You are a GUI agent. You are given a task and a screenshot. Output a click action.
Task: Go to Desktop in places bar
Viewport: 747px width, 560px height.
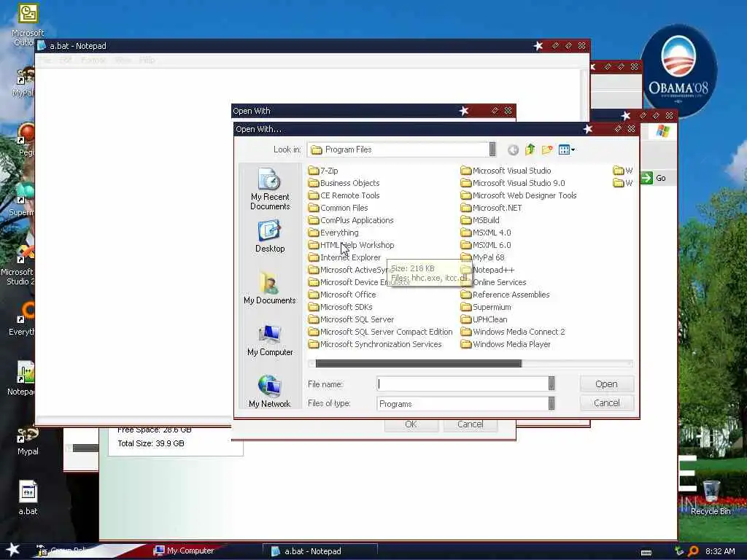[x=270, y=237]
